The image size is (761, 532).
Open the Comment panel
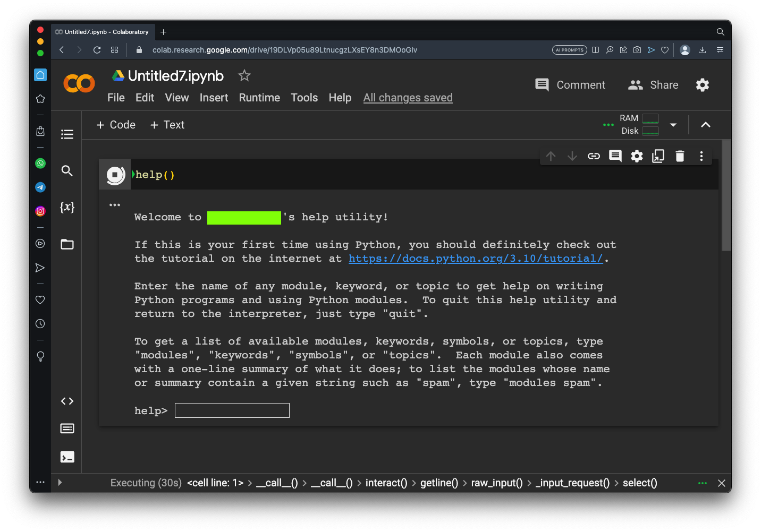570,85
